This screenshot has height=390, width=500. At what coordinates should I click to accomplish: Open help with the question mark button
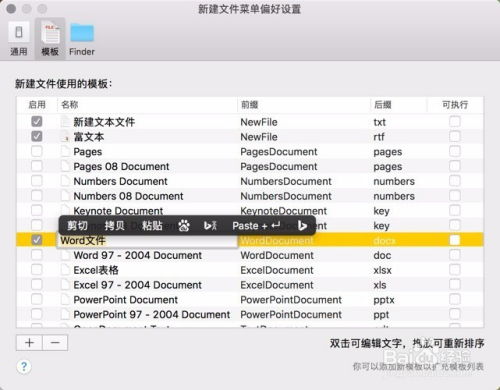(24, 367)
